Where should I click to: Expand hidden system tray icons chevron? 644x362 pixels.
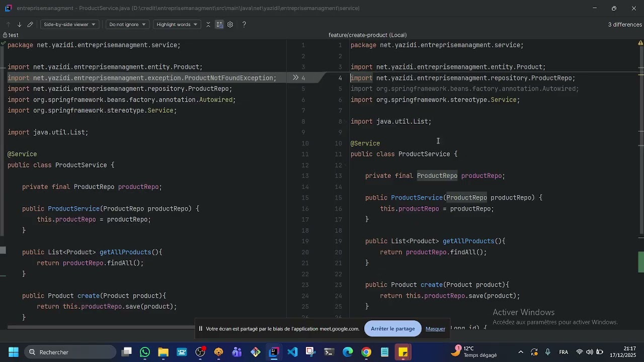point(521,352)
